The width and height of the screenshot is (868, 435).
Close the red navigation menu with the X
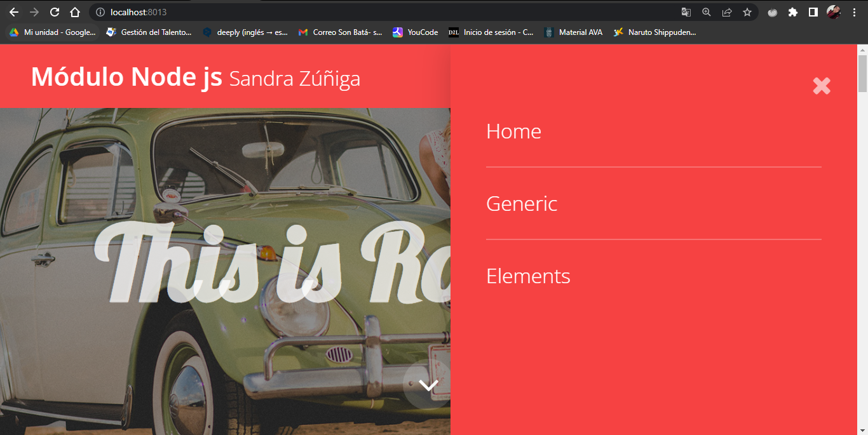822,86
